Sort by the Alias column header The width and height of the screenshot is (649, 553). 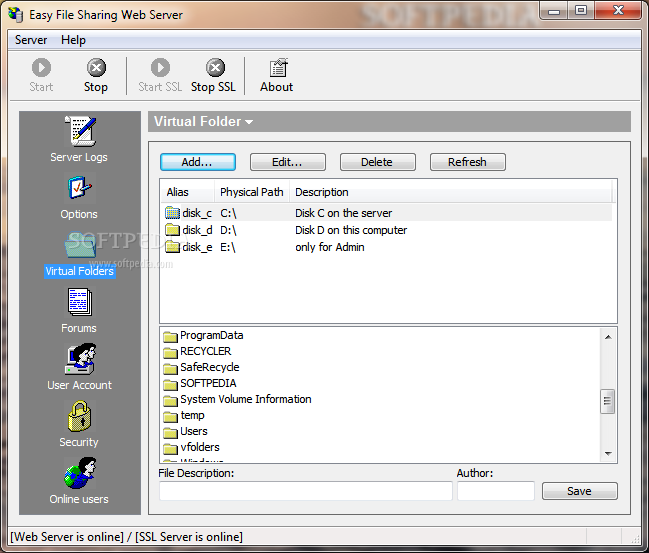(x=187, y=192)
